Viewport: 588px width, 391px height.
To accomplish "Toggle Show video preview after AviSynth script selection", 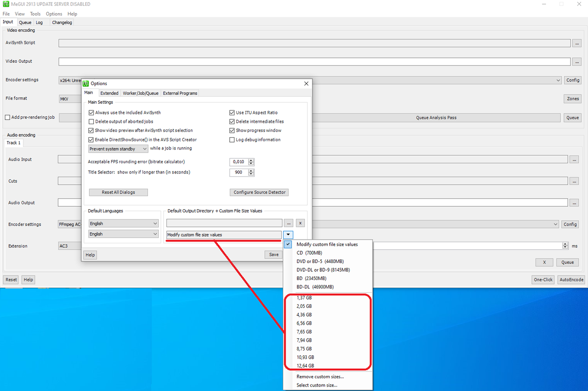I will pos(91,130).
